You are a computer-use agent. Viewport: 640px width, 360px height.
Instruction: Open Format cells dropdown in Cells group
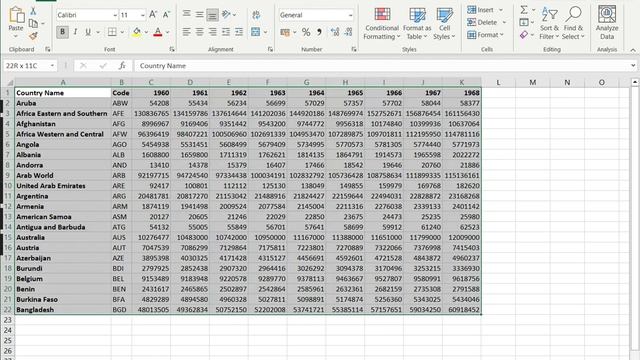tap(485, 35)
